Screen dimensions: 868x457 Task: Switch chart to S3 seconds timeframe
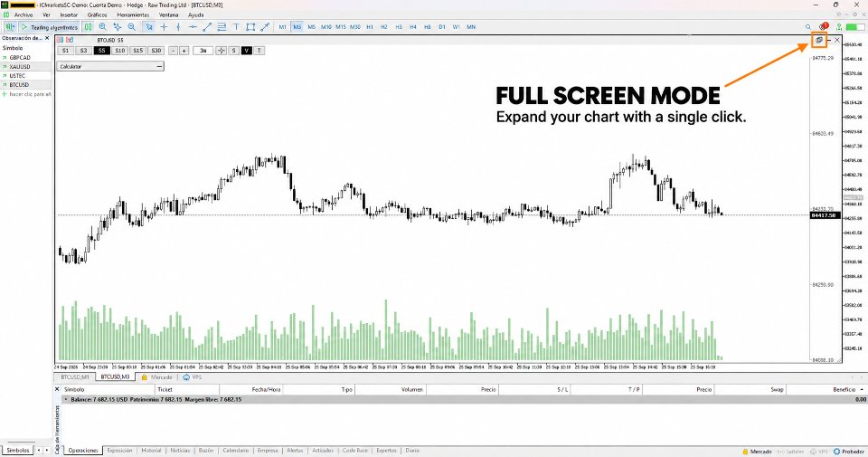click(x=83, y=51)
